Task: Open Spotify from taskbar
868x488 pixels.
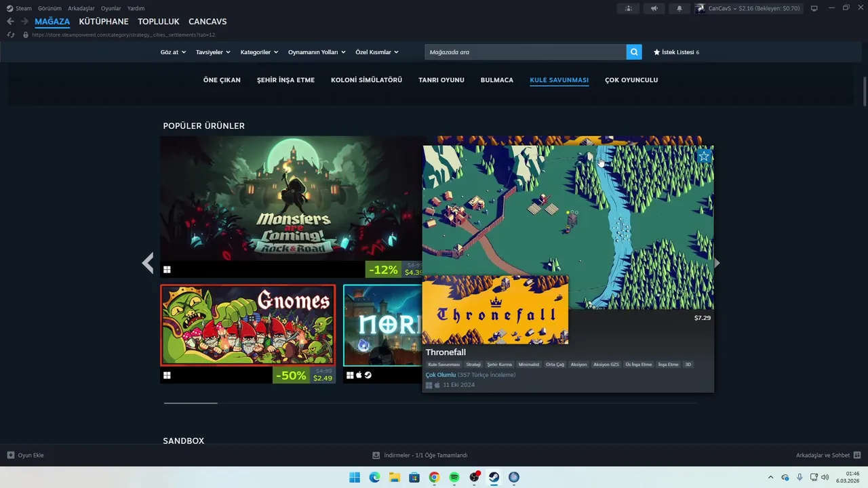Action: coord(454,477)
